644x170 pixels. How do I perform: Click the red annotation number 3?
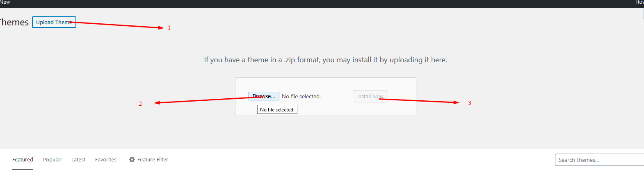[x=470, y=103]
